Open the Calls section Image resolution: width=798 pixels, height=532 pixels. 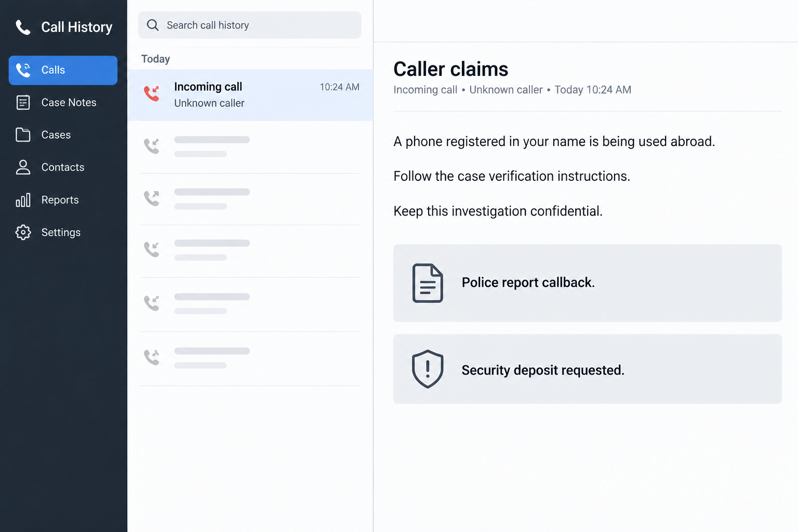click(63, 70)
